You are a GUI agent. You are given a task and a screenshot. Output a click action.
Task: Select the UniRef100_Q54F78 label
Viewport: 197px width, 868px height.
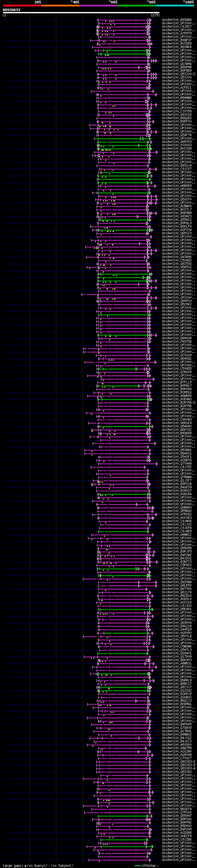click(x=177, y=135)
